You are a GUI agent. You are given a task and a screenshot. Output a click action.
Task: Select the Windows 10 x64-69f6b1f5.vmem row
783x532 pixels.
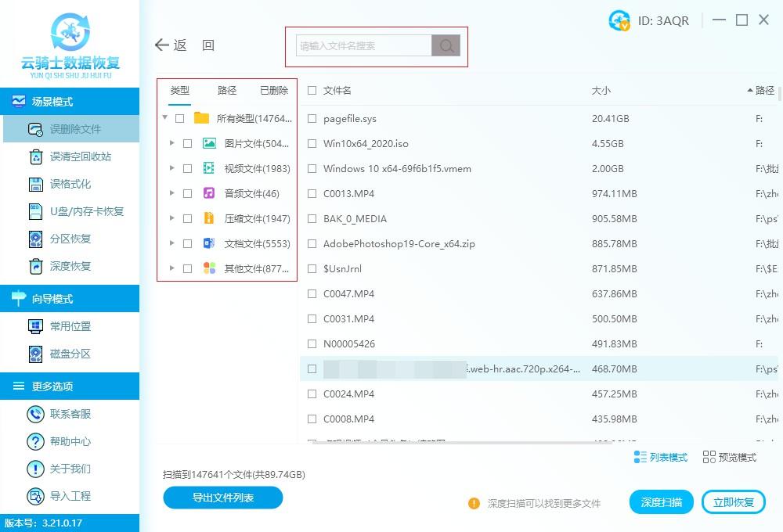pyautogui.click(x=539, y=169)
